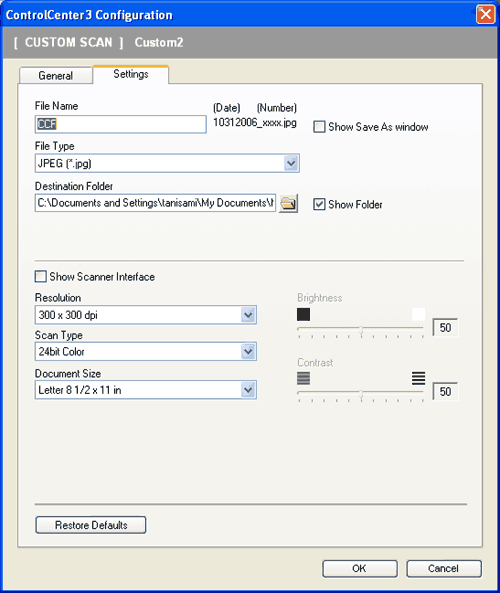The width and height of the screenshot is (500, 593).
Task: Click the white brightness square icon
Action: click(418, 314)
